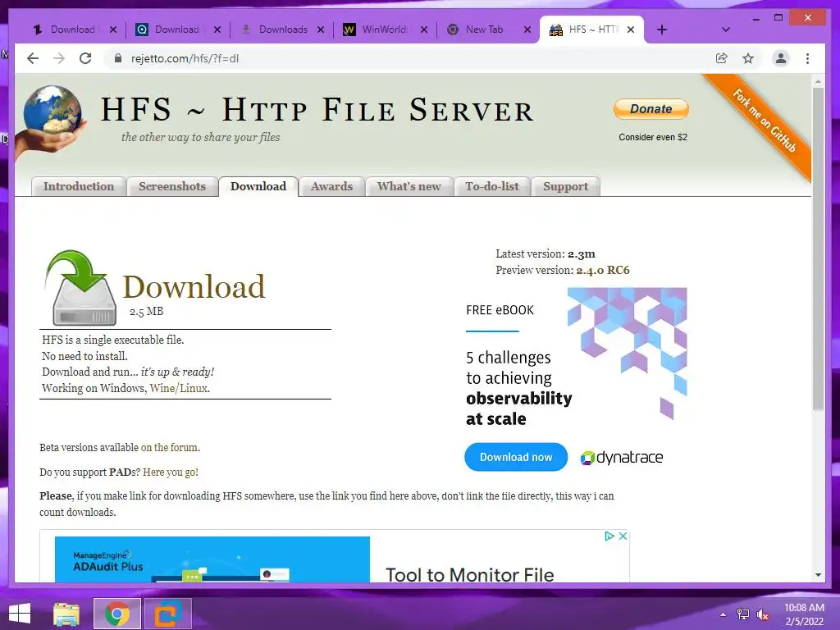Open the Awards tab
This screenshot has height=630, width=840.
click(x=331, y=186)
